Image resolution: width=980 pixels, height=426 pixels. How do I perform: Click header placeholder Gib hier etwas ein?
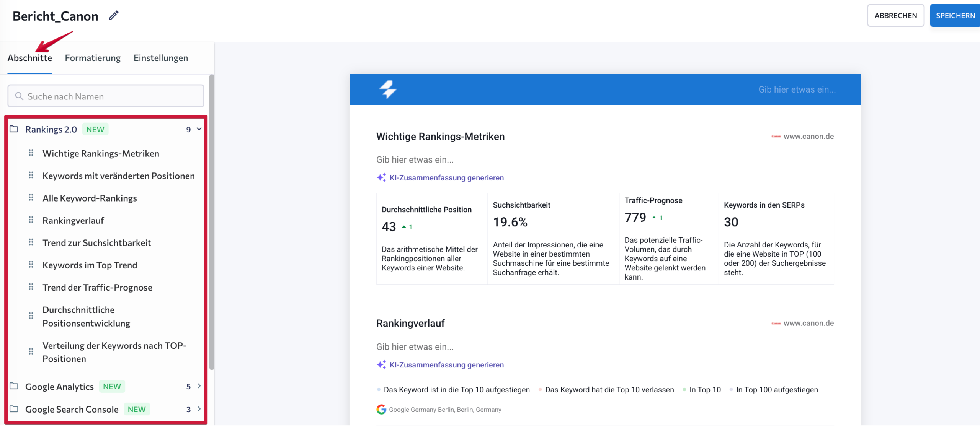point(797,89)
